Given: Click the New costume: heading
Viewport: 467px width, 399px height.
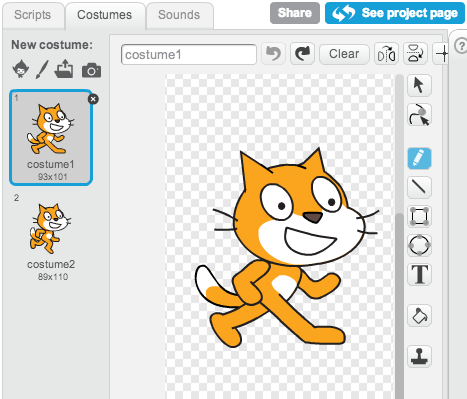Looking at the screenshot, I should point(52,45).
